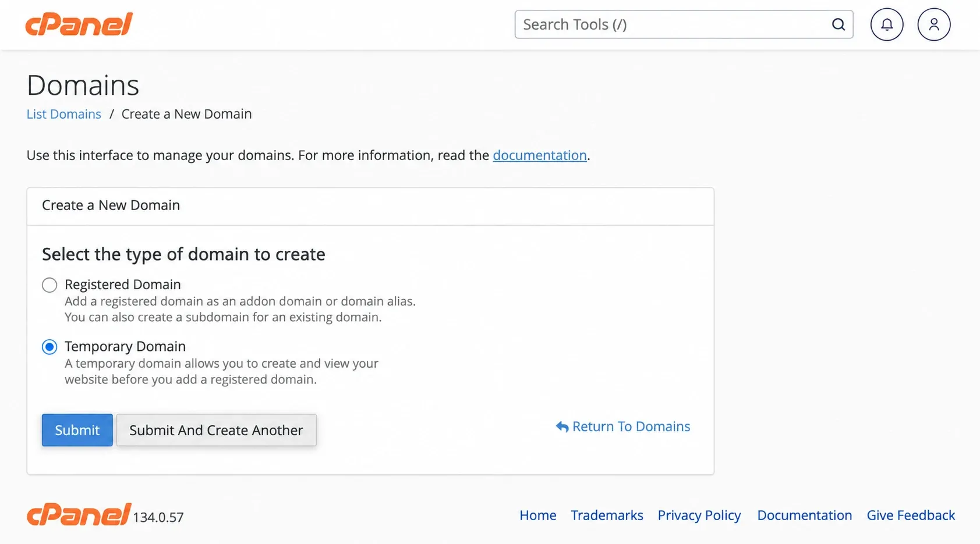Click the Domains page heading
980x544 pixels.
(x=83, y=86)
